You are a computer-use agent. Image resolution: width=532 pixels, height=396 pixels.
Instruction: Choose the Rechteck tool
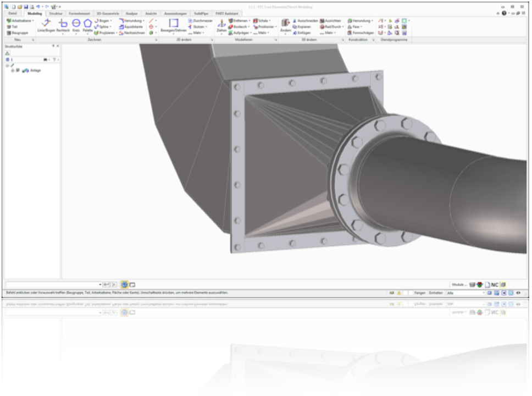point(63,26)
